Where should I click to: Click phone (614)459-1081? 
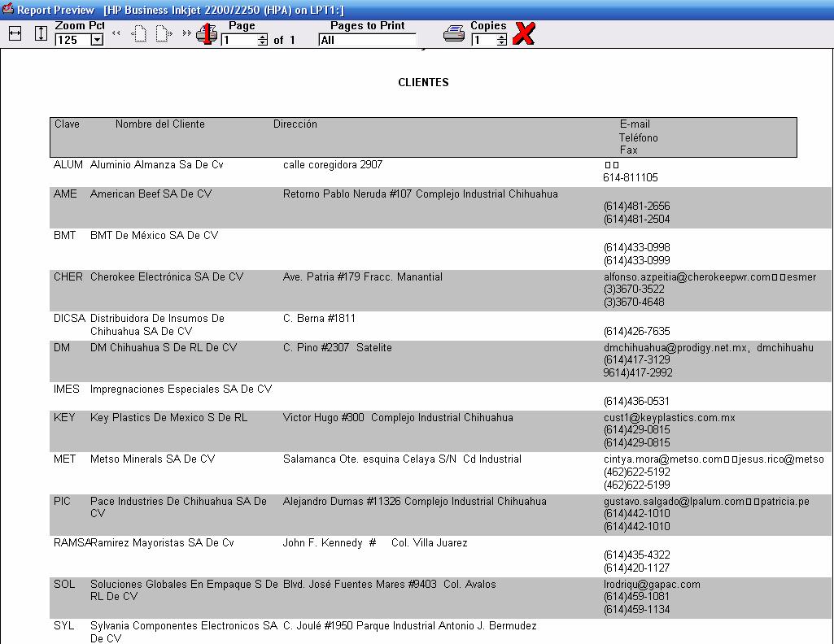click(636, 597)
